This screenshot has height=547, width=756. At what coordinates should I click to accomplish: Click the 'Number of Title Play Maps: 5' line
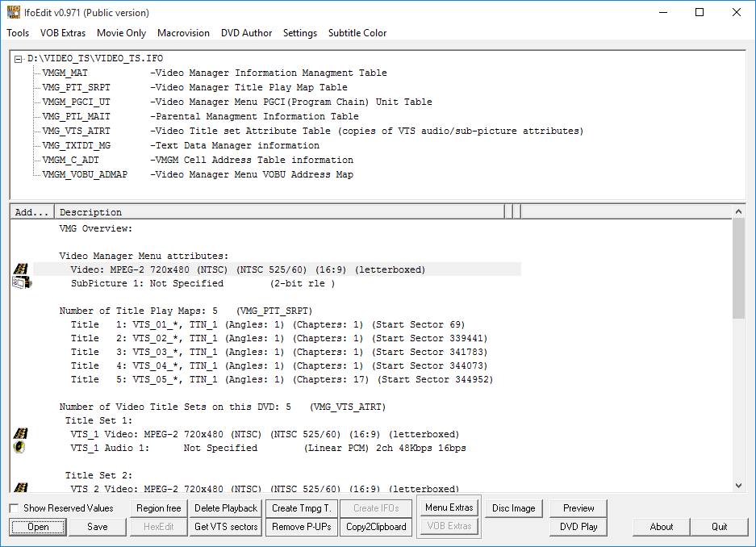186,311
